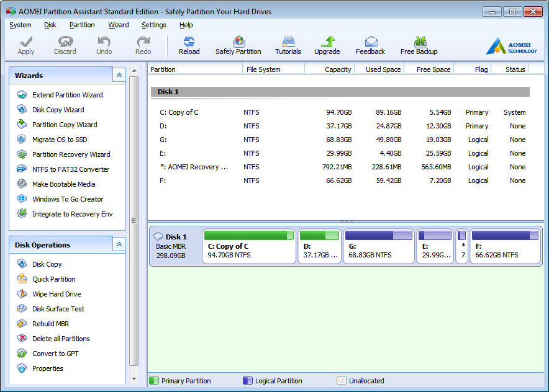
Task: Click the Disk Surface Test icon
Action: (22, 309)
